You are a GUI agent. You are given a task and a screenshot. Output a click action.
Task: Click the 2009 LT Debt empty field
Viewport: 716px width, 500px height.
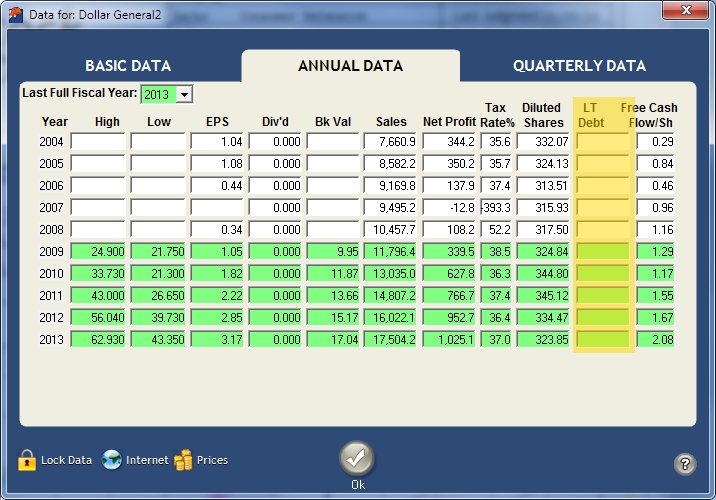[603, 252]
